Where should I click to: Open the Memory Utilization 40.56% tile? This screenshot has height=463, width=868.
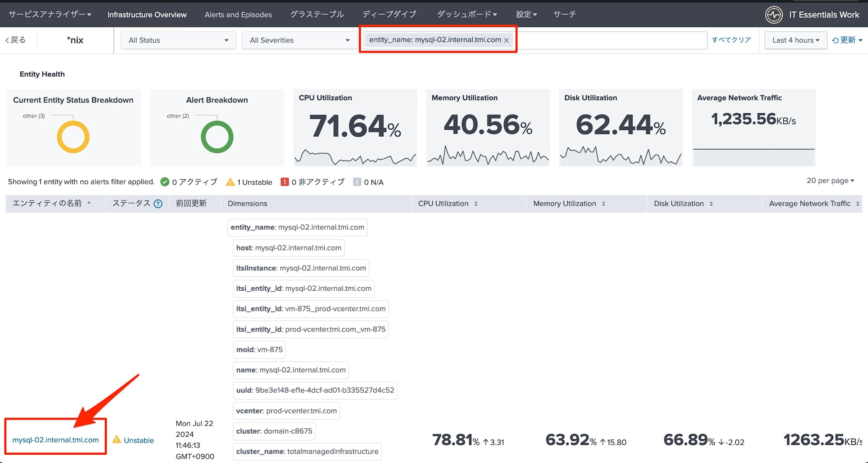point(488,128)
